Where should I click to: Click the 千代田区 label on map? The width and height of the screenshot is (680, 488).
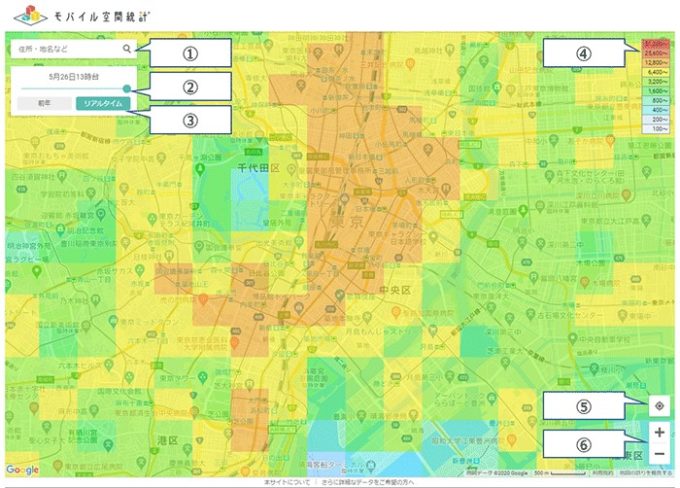[255, 170]
